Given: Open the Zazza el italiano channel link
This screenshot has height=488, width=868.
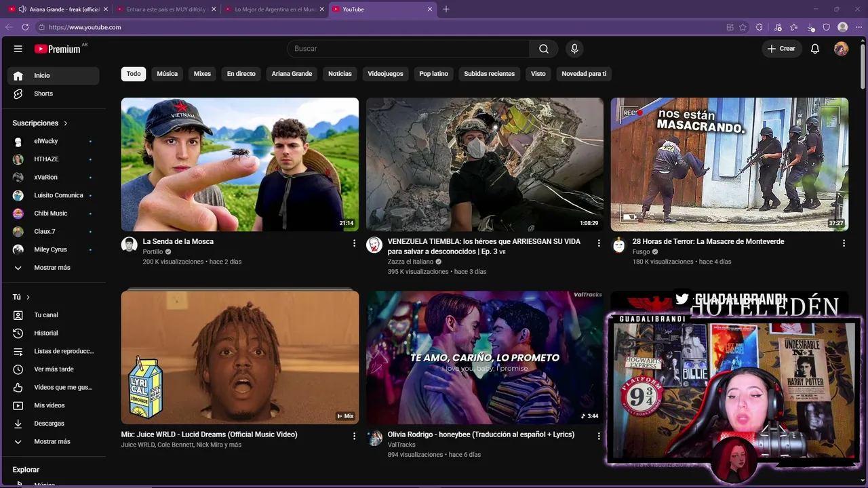Looking at the screenshot, I should (x=410, y=262).
